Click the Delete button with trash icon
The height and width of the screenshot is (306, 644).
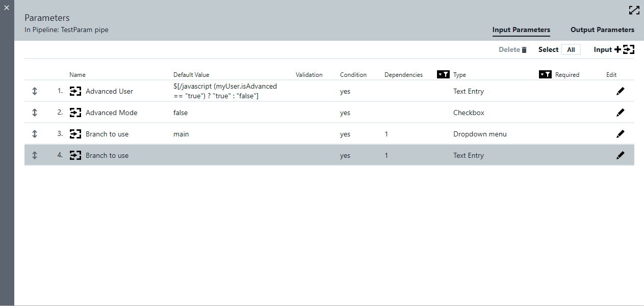tap(512, 50)
